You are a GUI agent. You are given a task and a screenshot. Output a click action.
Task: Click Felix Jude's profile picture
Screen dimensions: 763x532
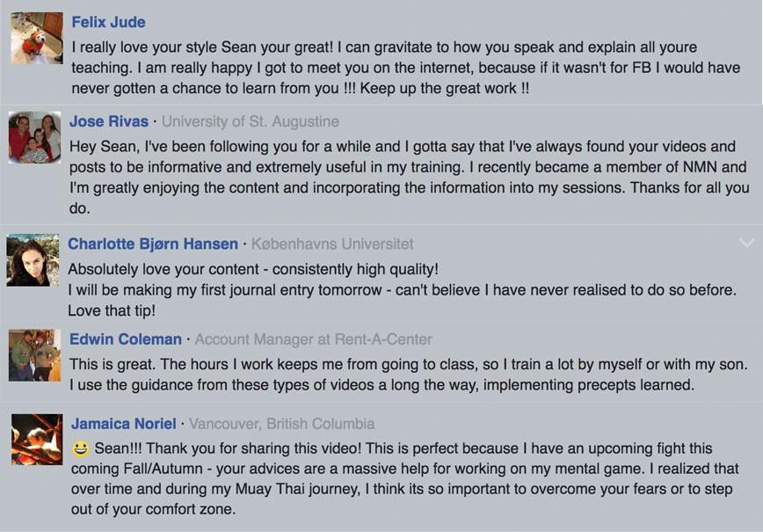37,38
